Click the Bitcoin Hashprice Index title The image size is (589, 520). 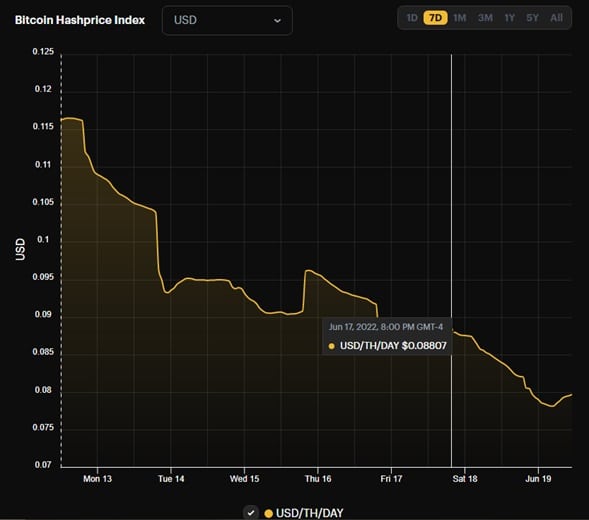[80, 20]
